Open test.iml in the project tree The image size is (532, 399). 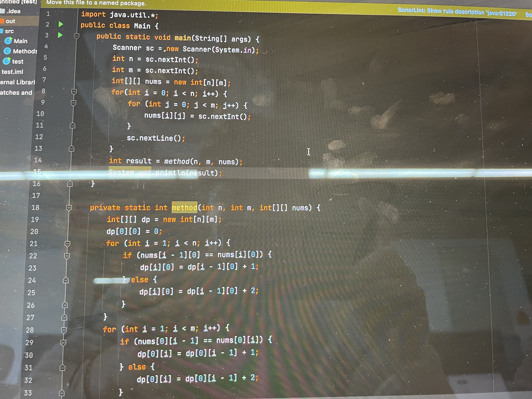point(12,72)
